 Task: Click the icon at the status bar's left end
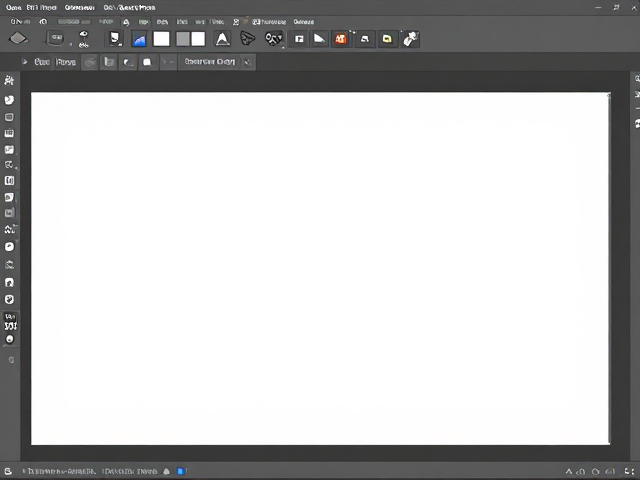[x=8, y=471]
